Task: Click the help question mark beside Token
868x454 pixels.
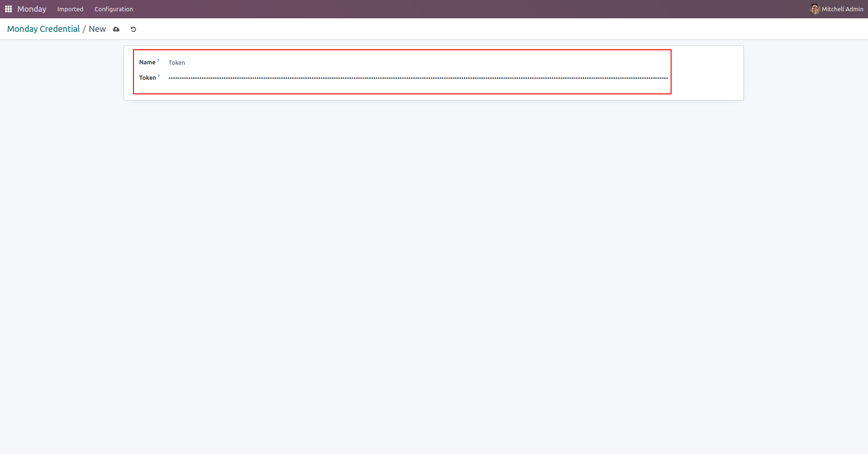Action: tap(159, 76)
